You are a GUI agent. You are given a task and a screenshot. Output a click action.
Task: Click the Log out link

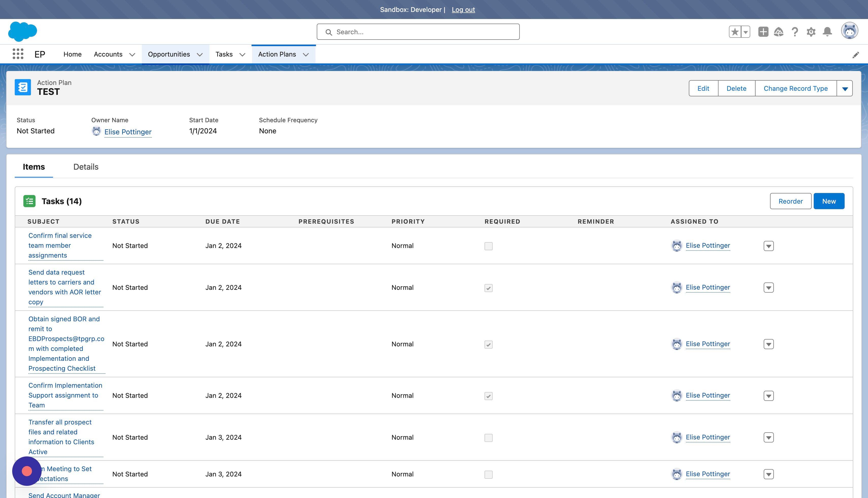tap(463, 10)
